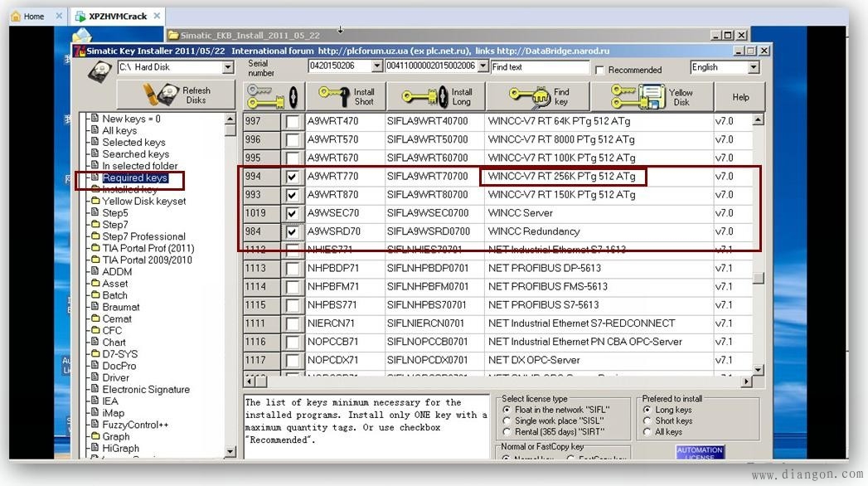Select Single work place SISL license

click(x=507, y=420)
